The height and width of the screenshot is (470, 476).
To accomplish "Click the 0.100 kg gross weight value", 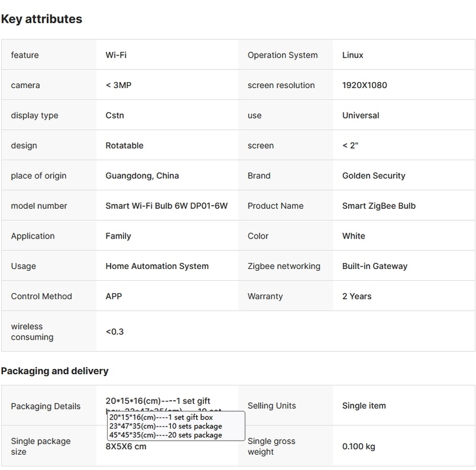I will click(359, 446).
